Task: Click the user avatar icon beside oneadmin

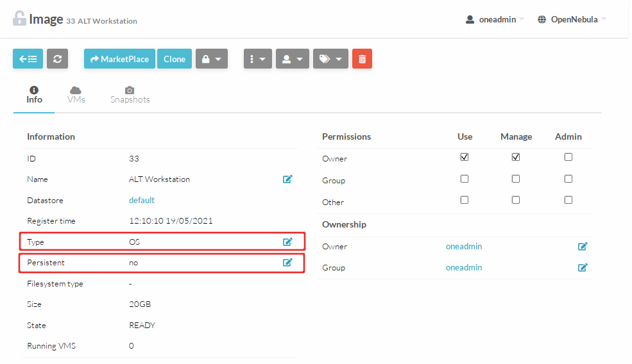Action: coord(470,19)
